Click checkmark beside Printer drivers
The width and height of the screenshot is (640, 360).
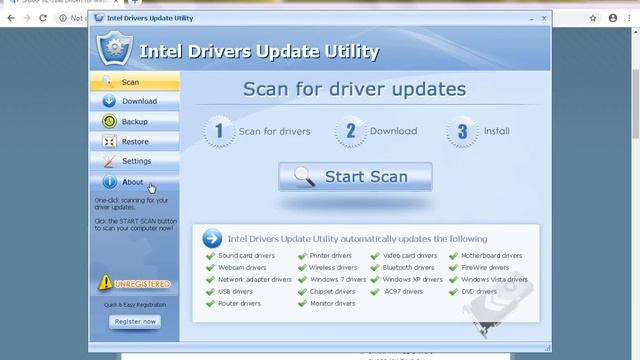302,256
